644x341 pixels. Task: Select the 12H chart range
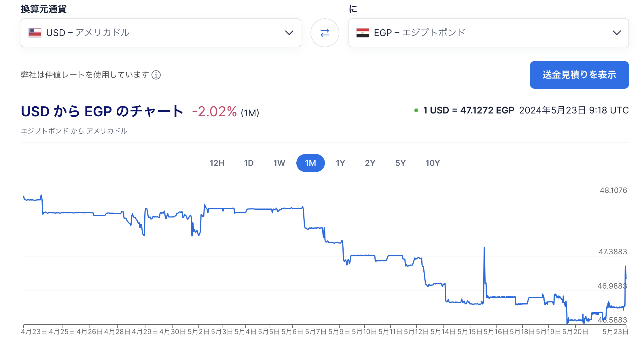[x=217, y=163]
